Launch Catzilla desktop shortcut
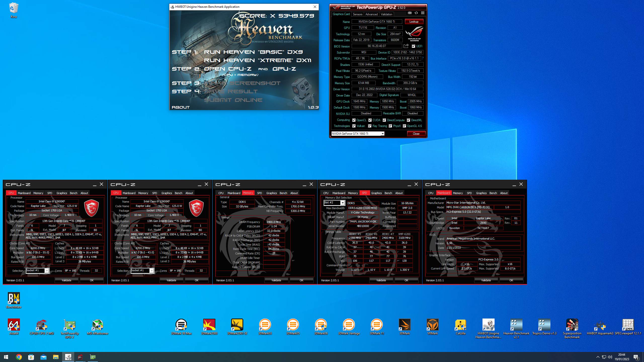The height and width of the screenshot is (362, 644). click(x=460, y=327)
